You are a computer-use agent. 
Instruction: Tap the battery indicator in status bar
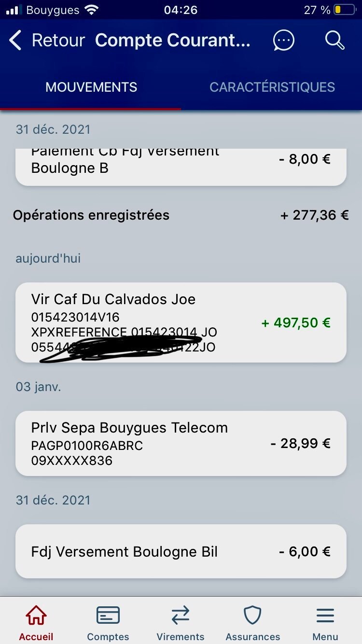[x=344, y=10]
